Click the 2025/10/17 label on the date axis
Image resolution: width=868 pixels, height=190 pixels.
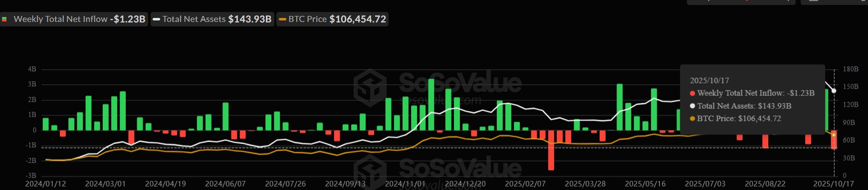pyautogui.click(x=834, y=184)
